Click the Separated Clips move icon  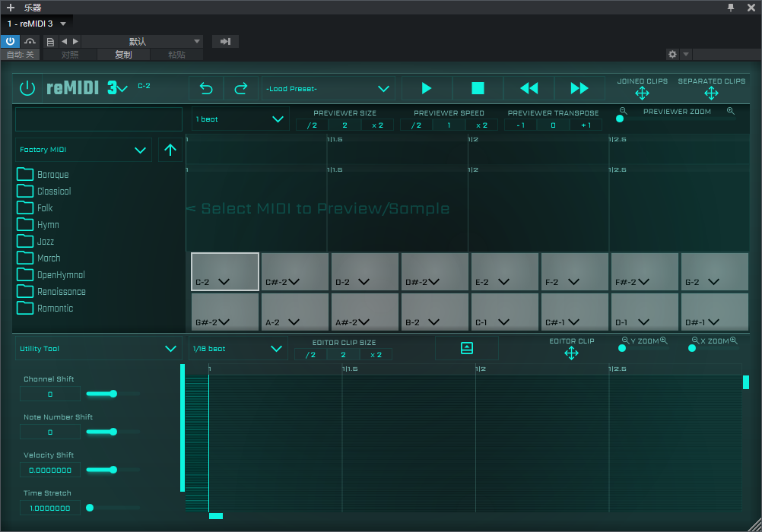pos(712,93)
